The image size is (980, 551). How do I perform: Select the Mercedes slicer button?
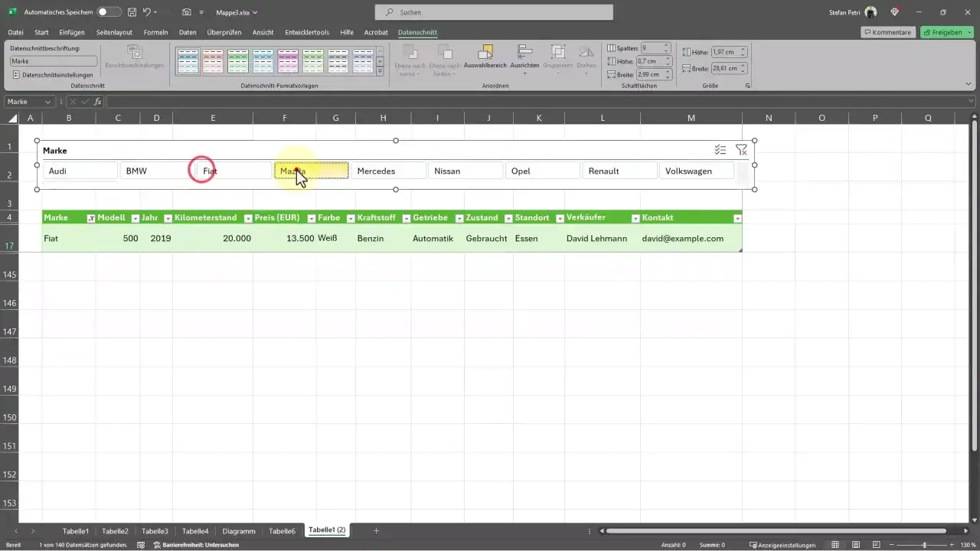[388, 171]
